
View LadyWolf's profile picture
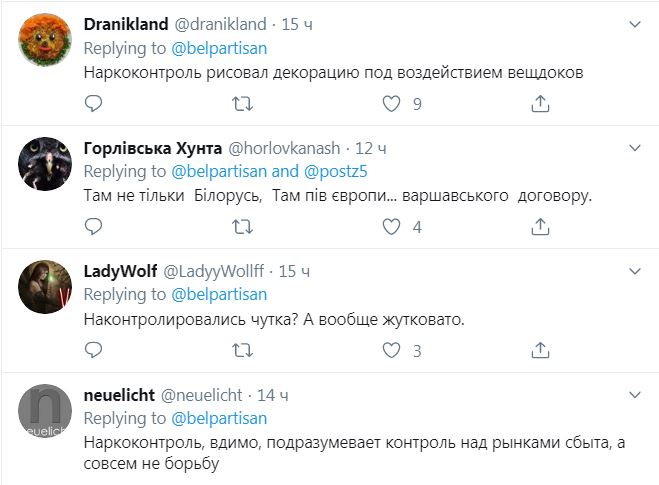(x=46, y=288)
